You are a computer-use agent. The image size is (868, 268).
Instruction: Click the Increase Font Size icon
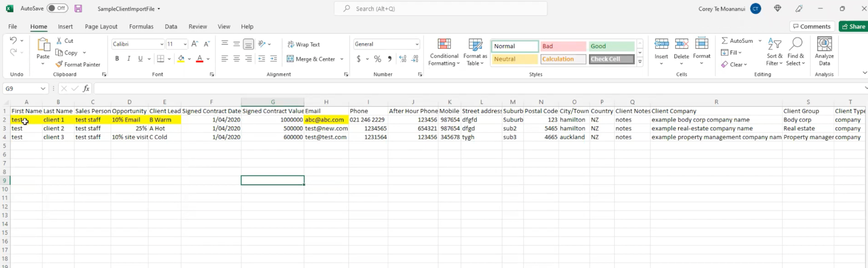pos(195,44)
